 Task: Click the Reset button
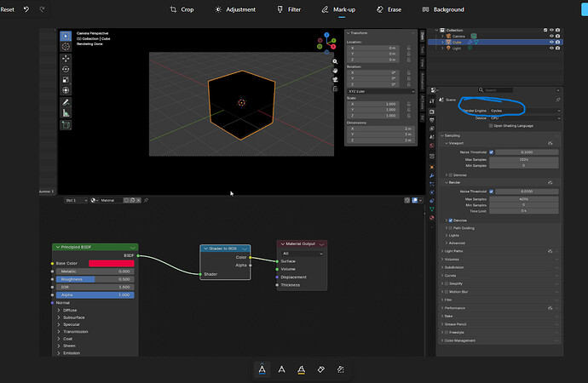[x=7, y=9]
